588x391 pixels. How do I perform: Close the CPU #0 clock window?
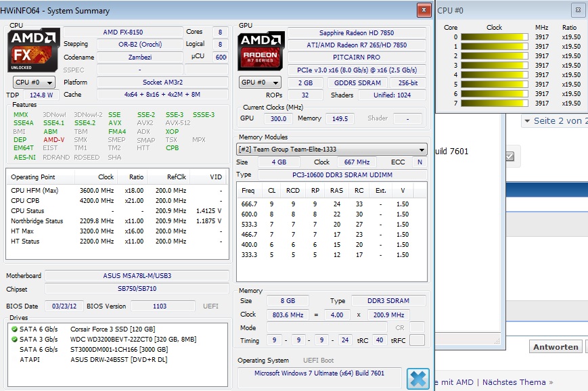pos(578,10)
